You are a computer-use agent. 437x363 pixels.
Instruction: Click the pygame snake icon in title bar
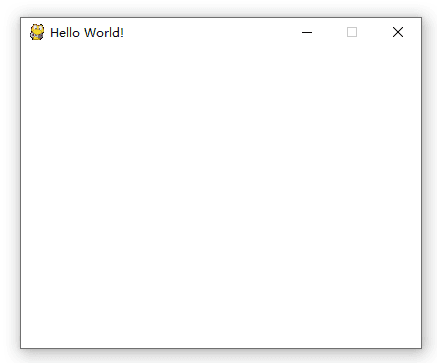click(37, 32)
